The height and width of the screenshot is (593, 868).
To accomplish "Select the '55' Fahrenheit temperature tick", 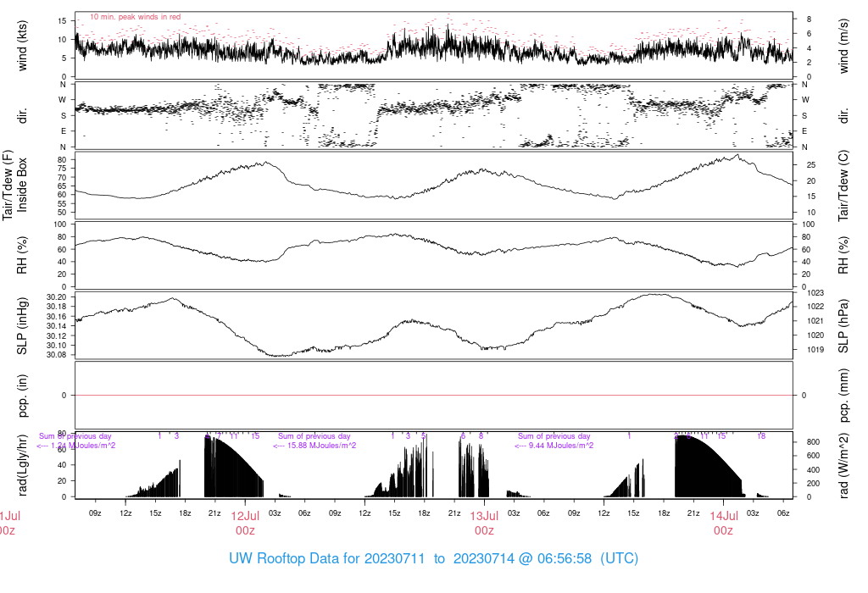I will pos(62,203).
